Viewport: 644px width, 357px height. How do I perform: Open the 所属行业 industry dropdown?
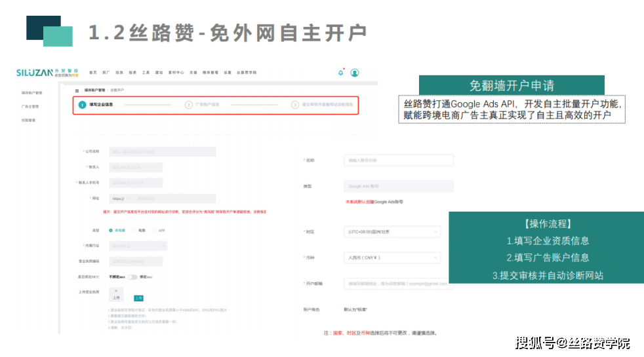click(138, 246)
